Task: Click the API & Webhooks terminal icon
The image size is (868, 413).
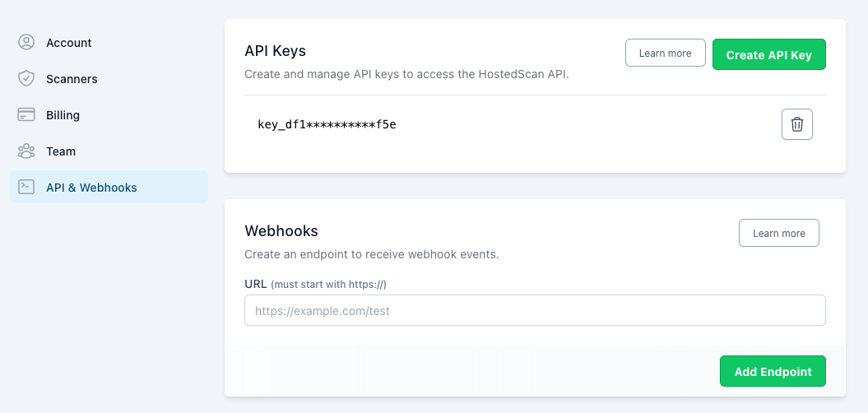Action: pyautogui.click(x=26, y=188)
